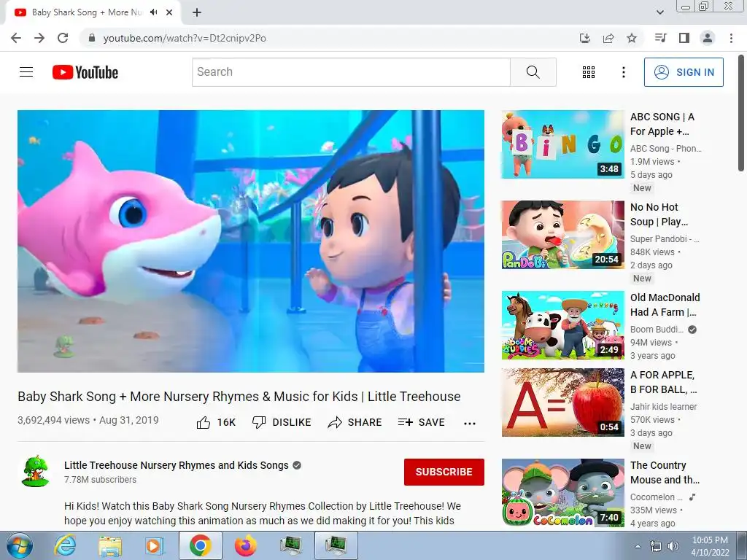Click the install/download icon in address bar
Viewport: 747px width, 560px height.
click(584, 38)
